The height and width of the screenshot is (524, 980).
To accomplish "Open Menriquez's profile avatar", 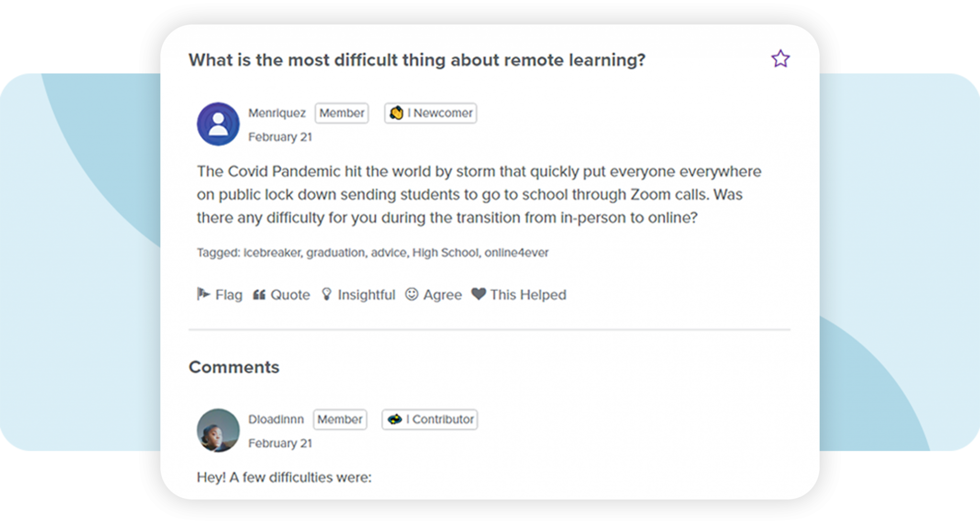I will 218,124.
